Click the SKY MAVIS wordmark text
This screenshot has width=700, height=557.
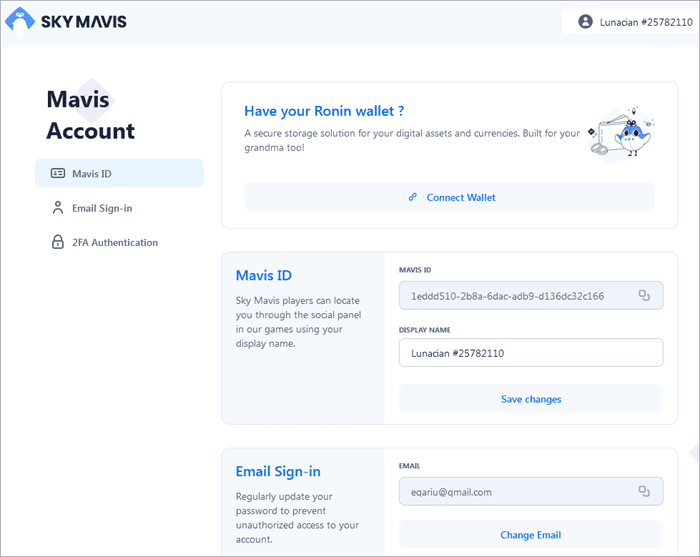pyautogui.click(x=84, y=21)
